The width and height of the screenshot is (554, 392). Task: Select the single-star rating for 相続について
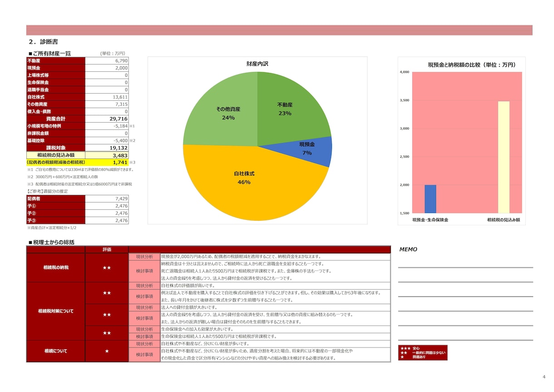(x=107, y=351)
